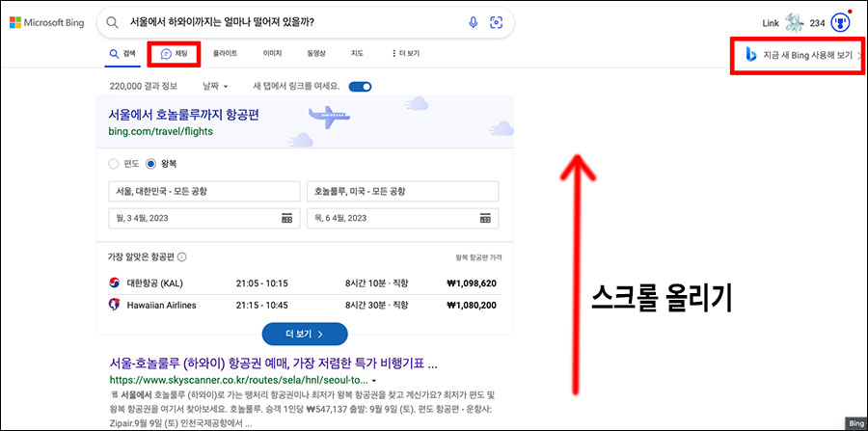
Task: Open the 동영상 videos tab
Action: pos(316,54)
